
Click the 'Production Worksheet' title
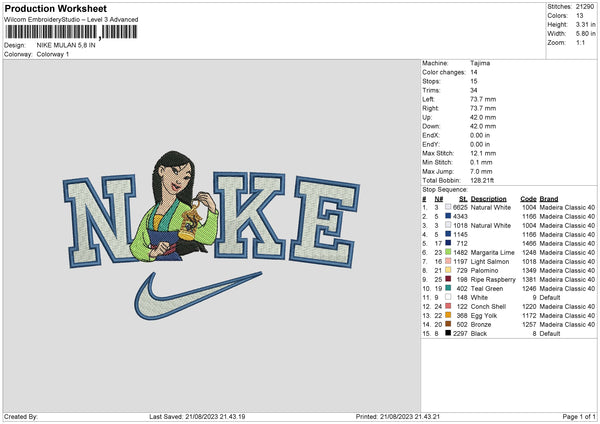[55, 8]
